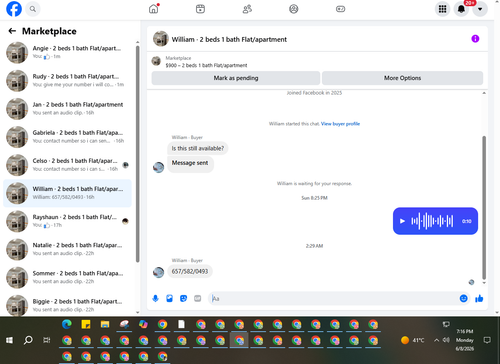Open the Friends icon in top bar
Image resolution: width=500 pixels, height=364 pixels.
247,9
